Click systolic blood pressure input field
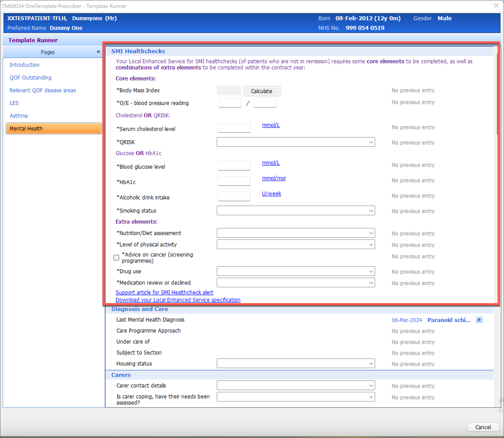 [x=230, y=103]
